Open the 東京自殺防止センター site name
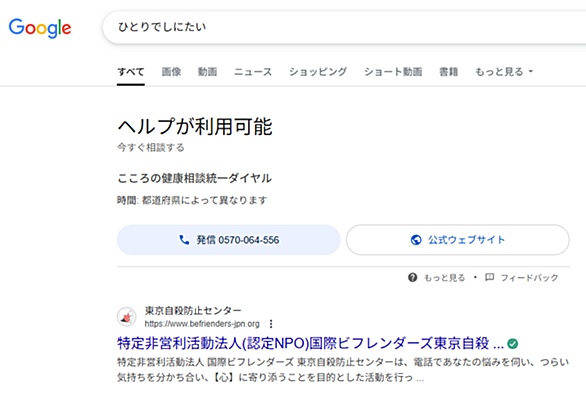This screenshot has height=401, width=586. click(193, 311)
